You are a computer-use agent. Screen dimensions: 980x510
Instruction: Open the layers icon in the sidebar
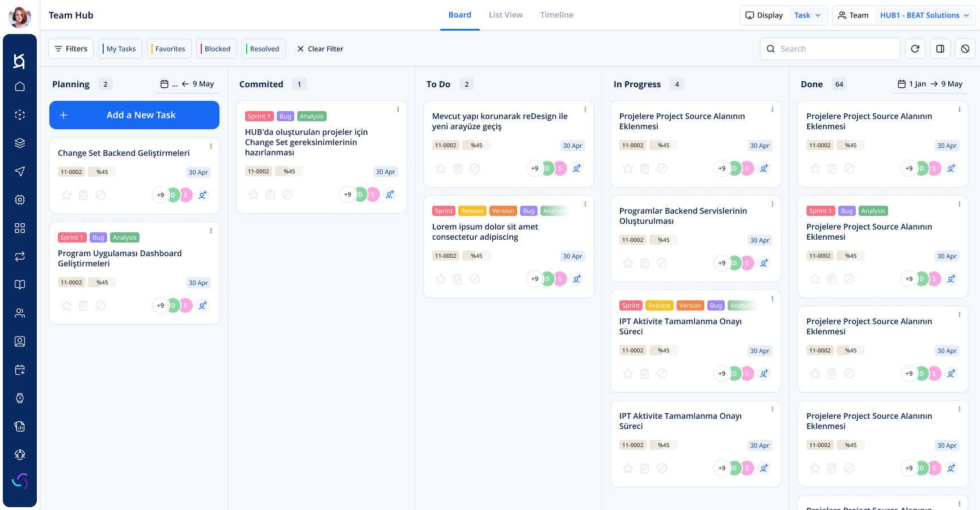click(x=20, y=143)
